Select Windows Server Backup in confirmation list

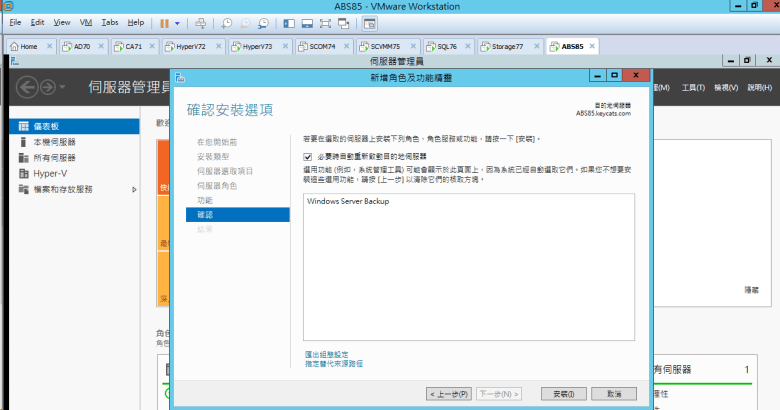coord(348,202)
